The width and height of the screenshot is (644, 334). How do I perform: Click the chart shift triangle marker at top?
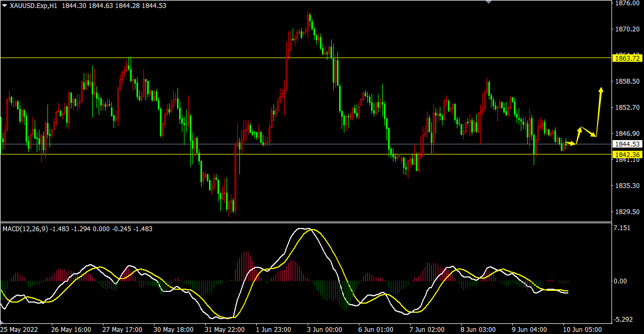coord(488,2)
